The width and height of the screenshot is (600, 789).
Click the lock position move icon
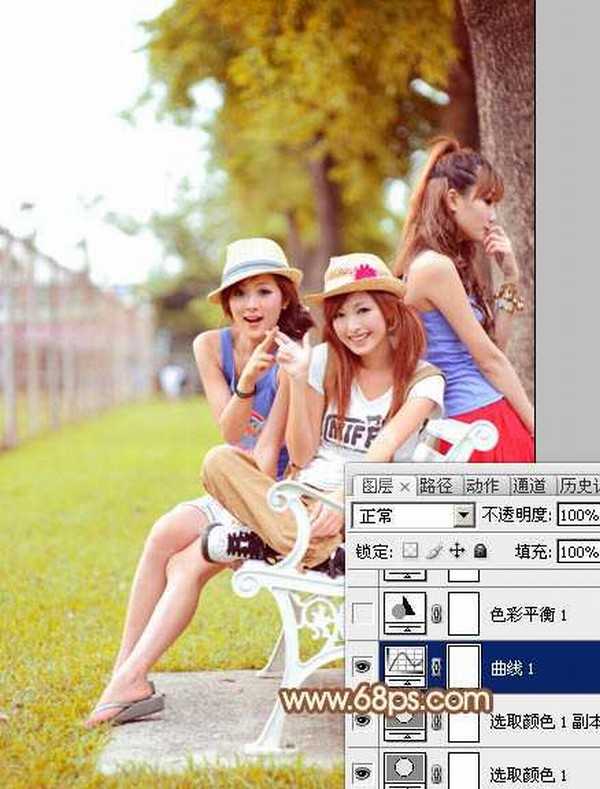tap(457, 551)
